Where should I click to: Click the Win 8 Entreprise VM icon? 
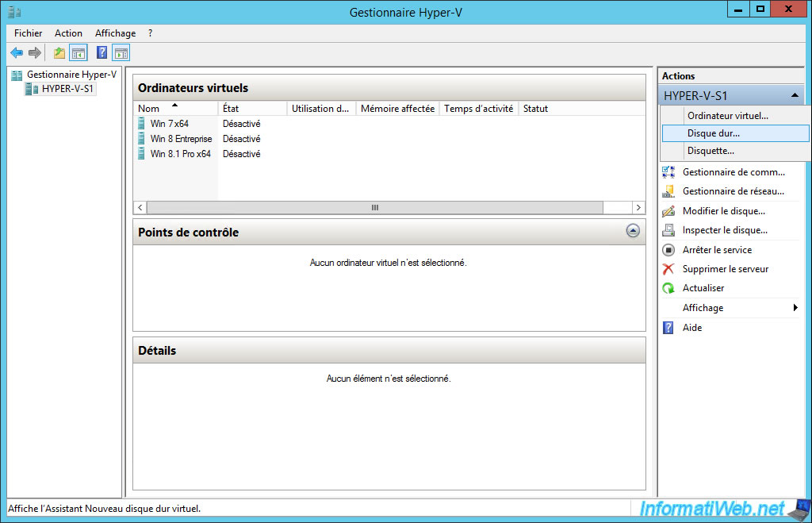point(141,138)
